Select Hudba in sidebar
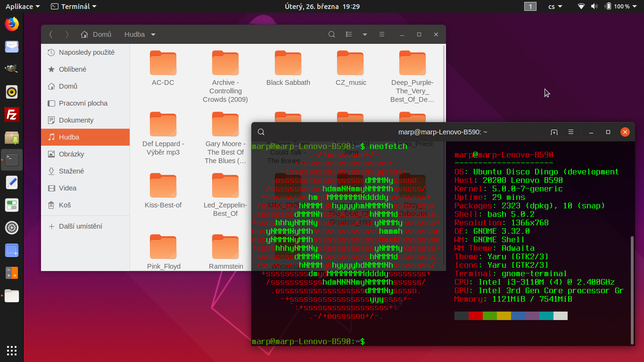The width and height of the screenshot is (644, 362). [85, 137]
